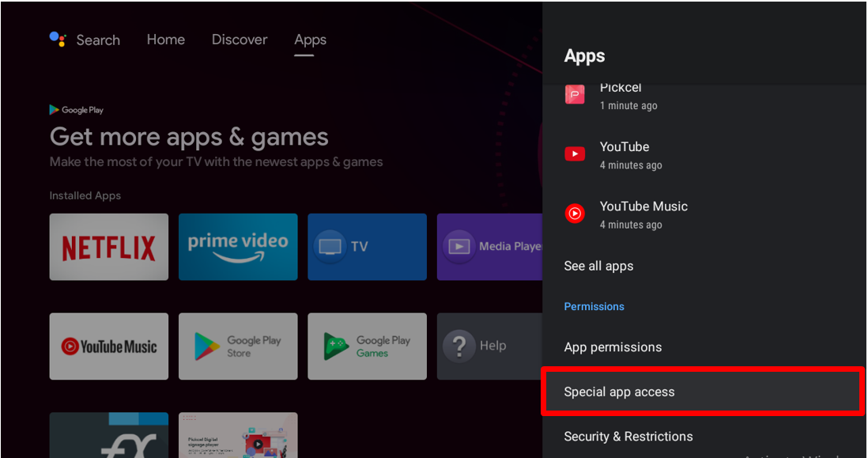Launch Prime Video from installed apps

[237, 247]
